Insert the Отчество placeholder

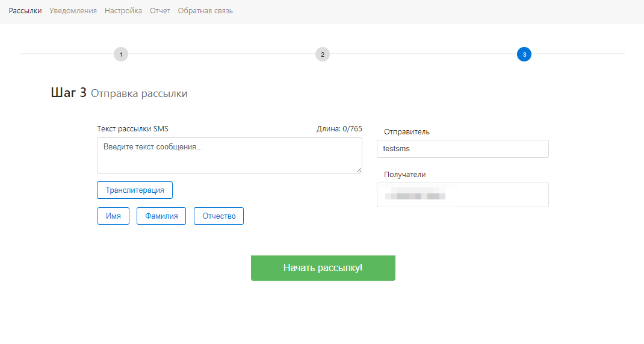tap(219, 216)
